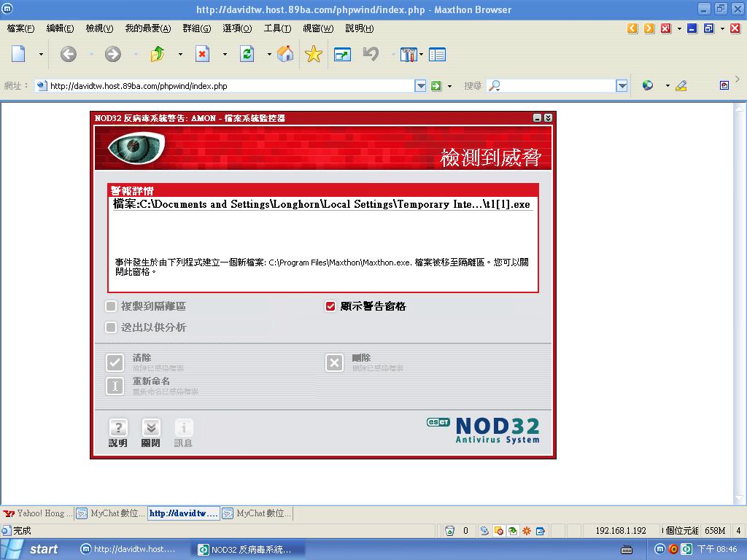Viewport: 747px width, 560px height.
Task: Open the 說明(H) menu
Action: 360,28
